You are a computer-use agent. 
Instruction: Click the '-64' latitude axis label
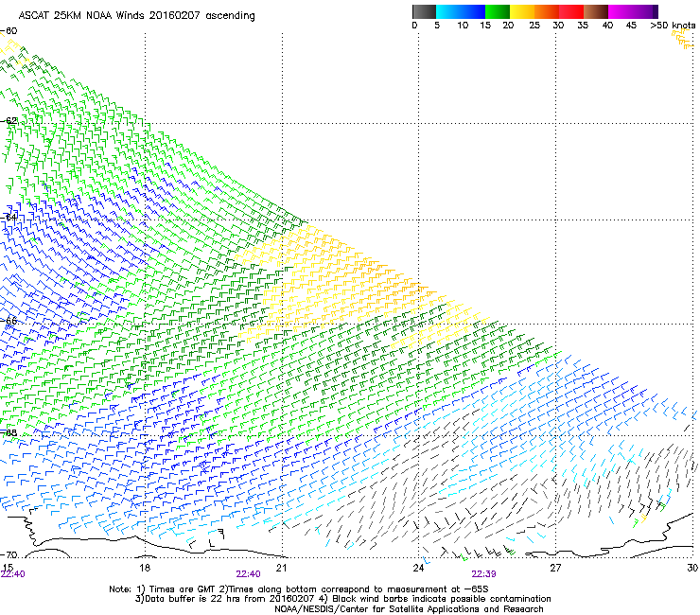point(9,218)
